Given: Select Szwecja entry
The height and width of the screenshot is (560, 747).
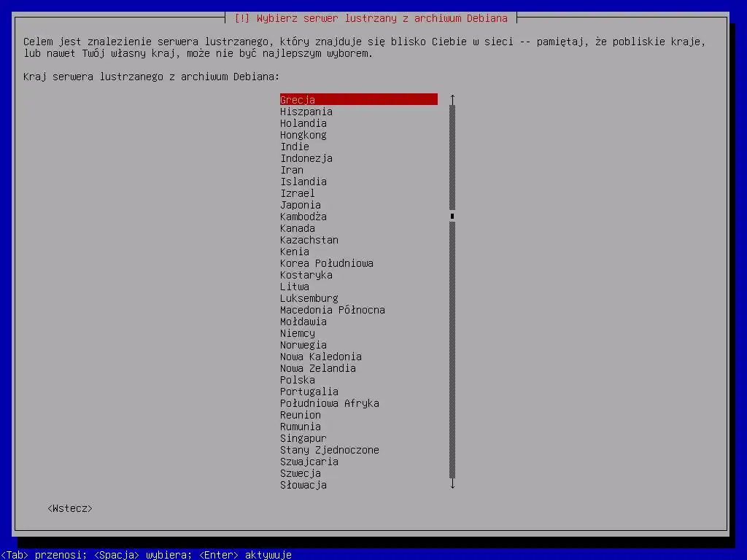Looking at the screenshot, I should click(x=359, y=472).
